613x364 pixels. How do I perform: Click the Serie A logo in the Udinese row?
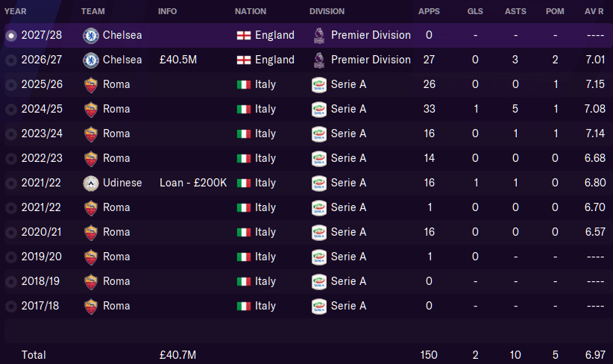click(x=319, y=183)
